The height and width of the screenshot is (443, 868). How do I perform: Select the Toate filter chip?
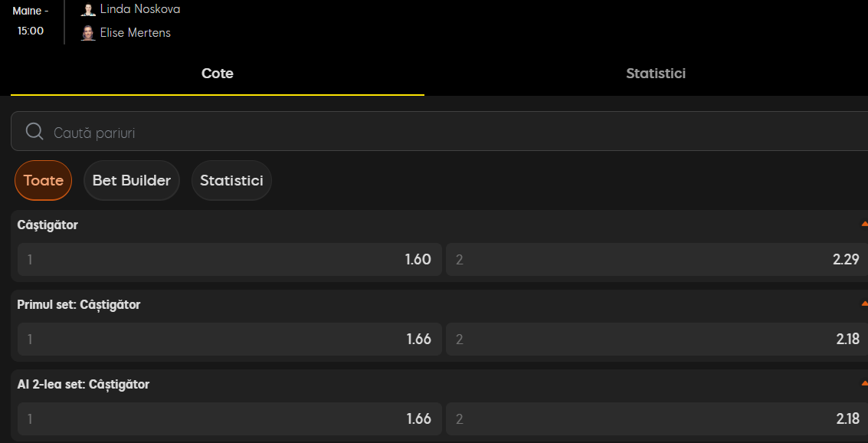coord(43,181)
